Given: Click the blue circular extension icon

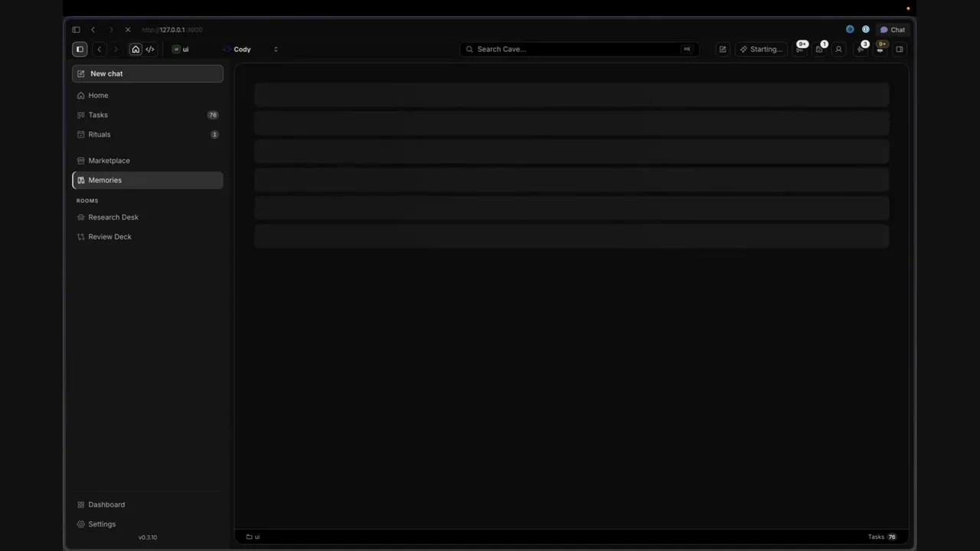Looking at the screenshot, I should pyautogui.click(x=850, y=30).
